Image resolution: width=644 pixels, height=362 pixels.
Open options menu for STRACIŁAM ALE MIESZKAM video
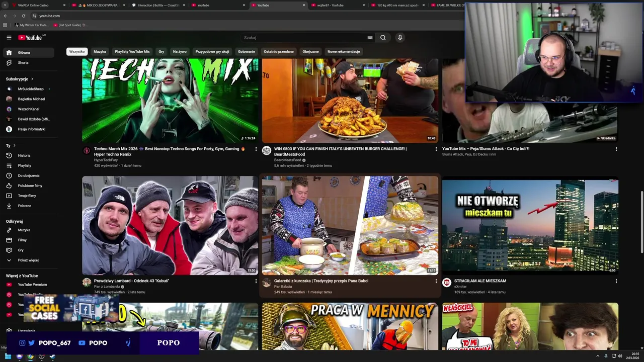(616, 281)
